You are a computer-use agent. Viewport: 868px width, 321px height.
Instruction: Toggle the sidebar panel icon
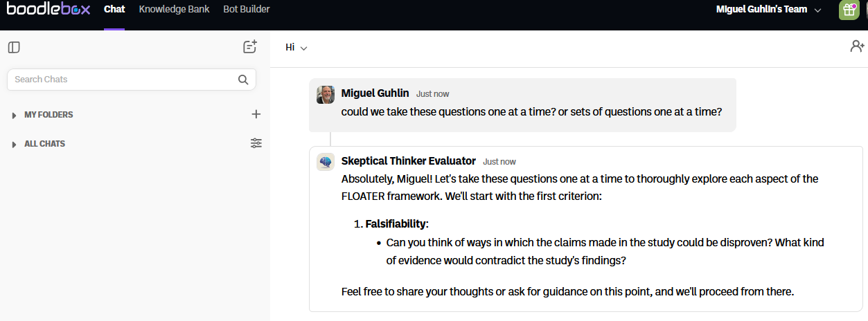(x=14, y=48)
